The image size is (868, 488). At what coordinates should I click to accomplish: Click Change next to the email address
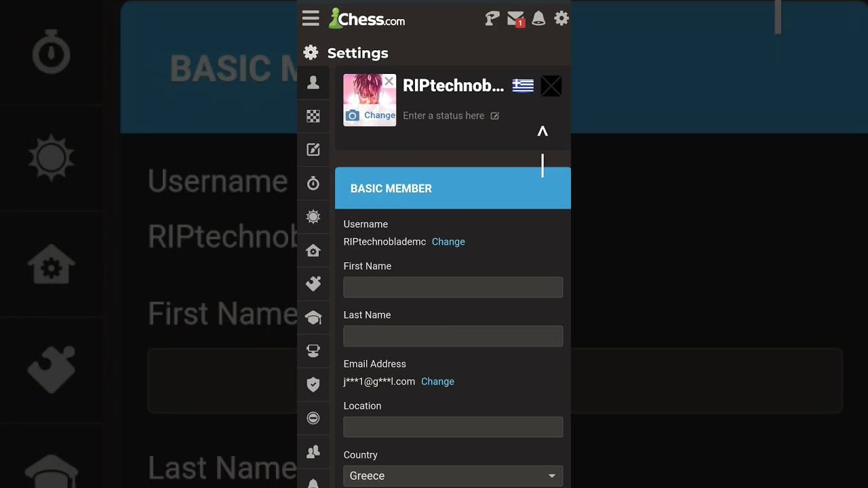coord(437,382)
